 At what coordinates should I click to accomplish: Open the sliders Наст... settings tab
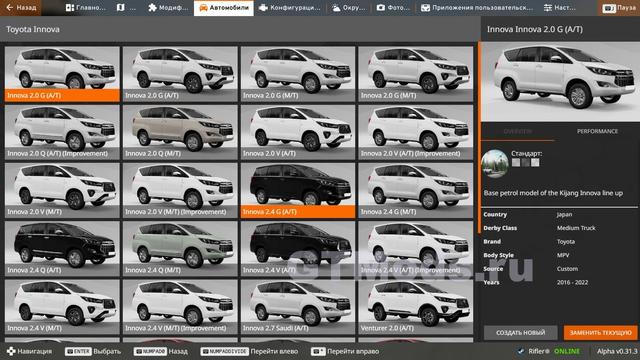click(x=560, y=8)
